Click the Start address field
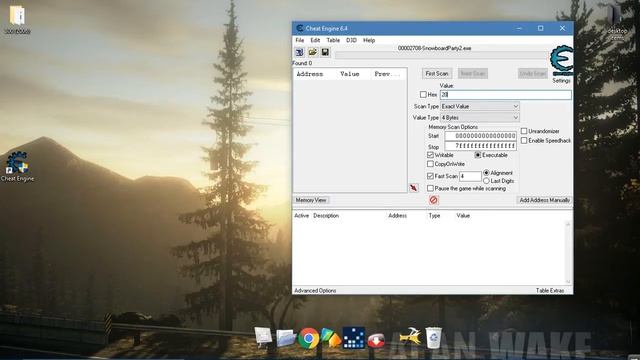Viewport: 640px width, 360px height. pyautogui.click(x=480, y=136)
